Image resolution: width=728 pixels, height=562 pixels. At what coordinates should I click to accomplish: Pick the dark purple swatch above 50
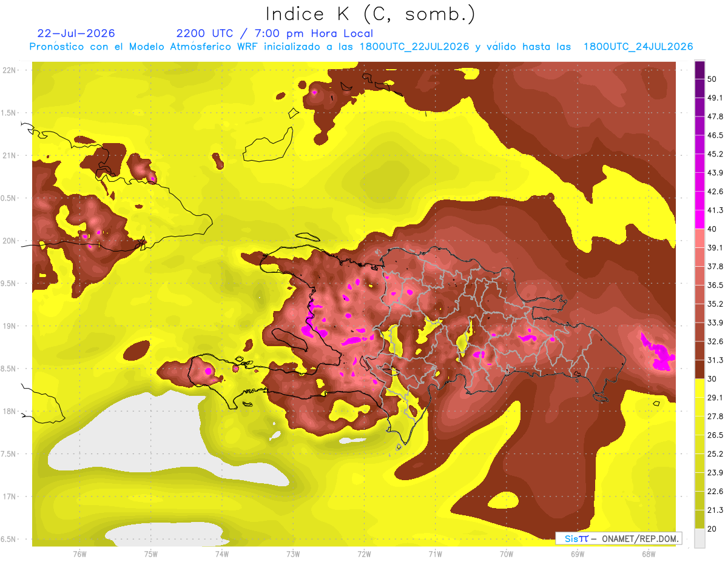(x=699, y=70)
